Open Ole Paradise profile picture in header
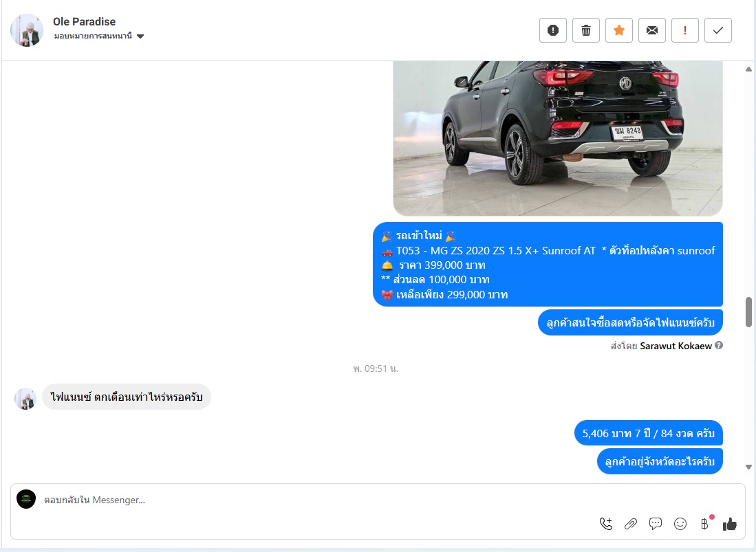This screenshot has height=552, width=756. point(27,30)
